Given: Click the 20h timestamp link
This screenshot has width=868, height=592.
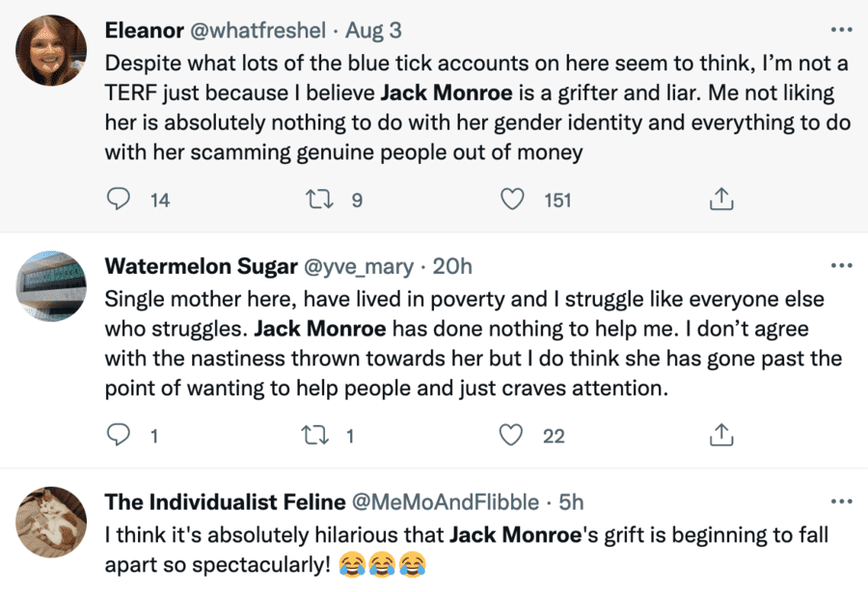Looking at the screenshot, I should coord(451,266).
